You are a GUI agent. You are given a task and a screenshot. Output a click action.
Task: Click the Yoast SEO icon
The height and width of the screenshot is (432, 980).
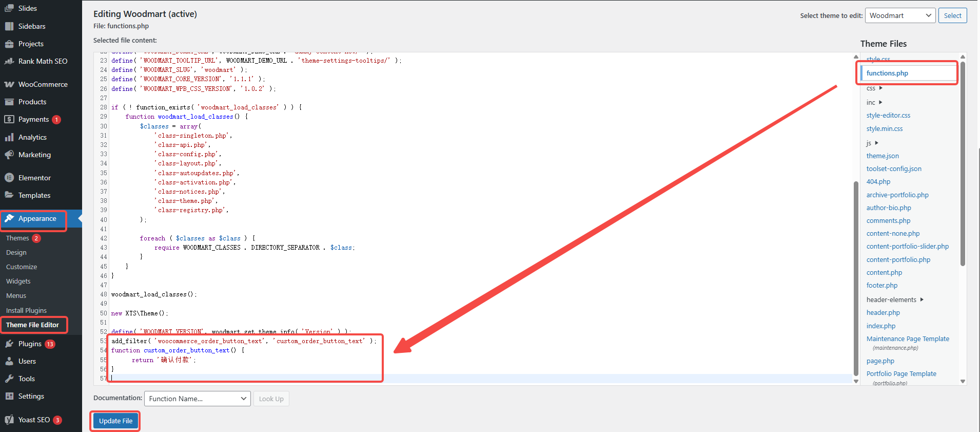coord(9,420)
